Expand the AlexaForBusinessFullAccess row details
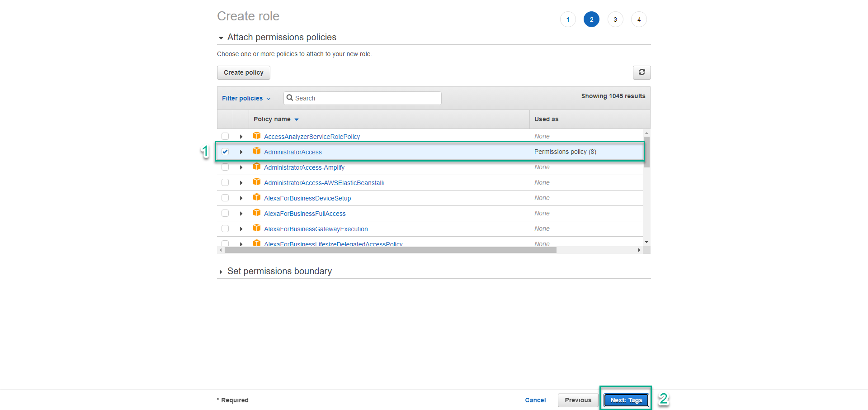The height and width of the screenshot is (410, 868). click(x=241, y=214)
